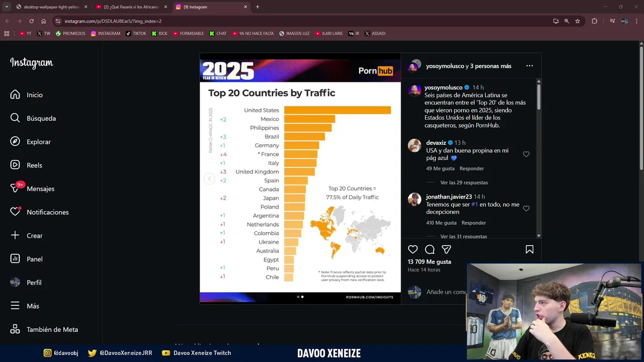The width and height of the screenshot is (644, 362).
Task: Open KICK bookmark
Action: (x=159, y=34)
